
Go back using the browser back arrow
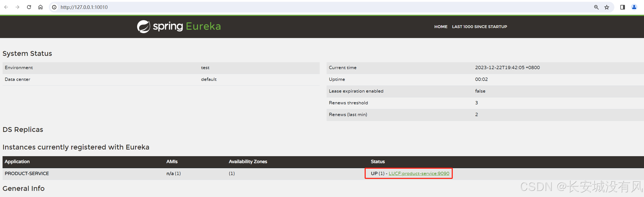click(6, 7)
